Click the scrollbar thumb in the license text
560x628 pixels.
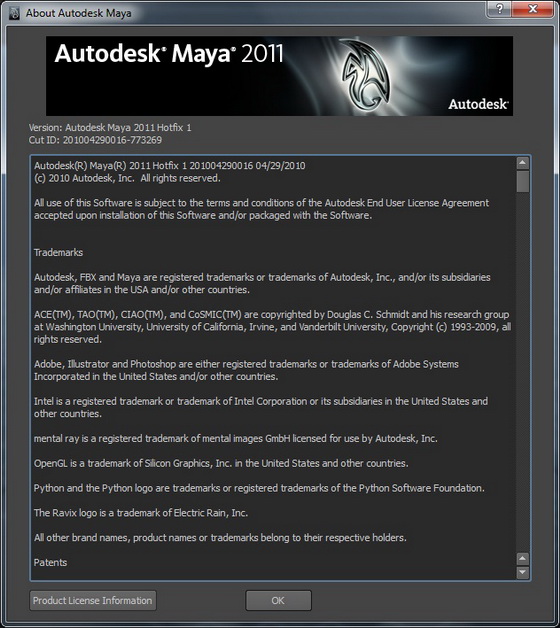point(522,181)
